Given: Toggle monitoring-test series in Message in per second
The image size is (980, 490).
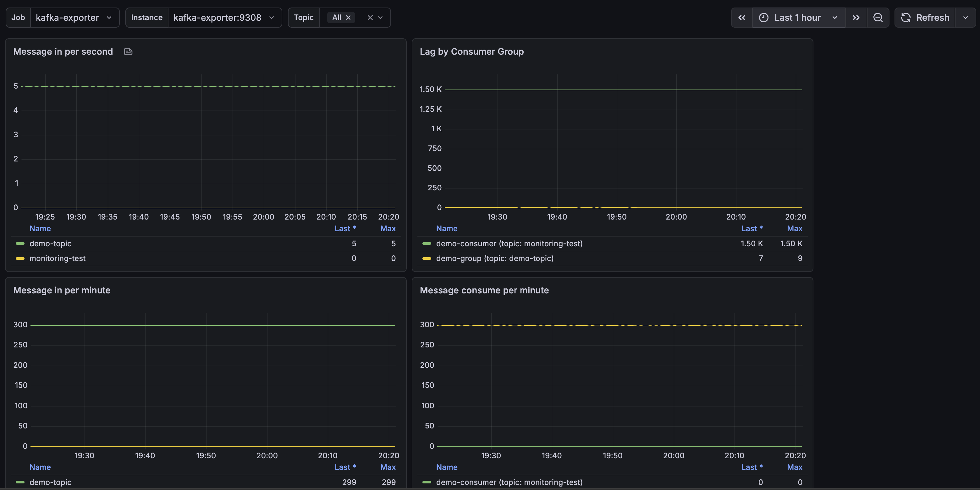Looking at the screenshot, I should [x=58, y=259].
